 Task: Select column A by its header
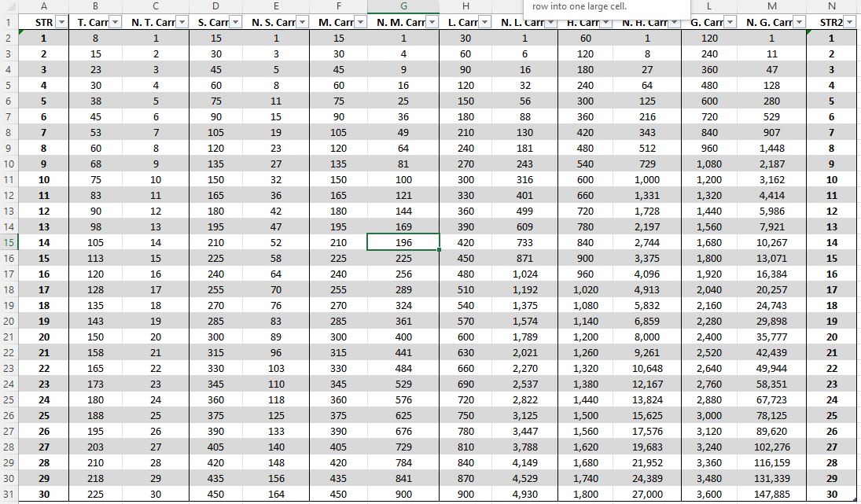[43, 6]
